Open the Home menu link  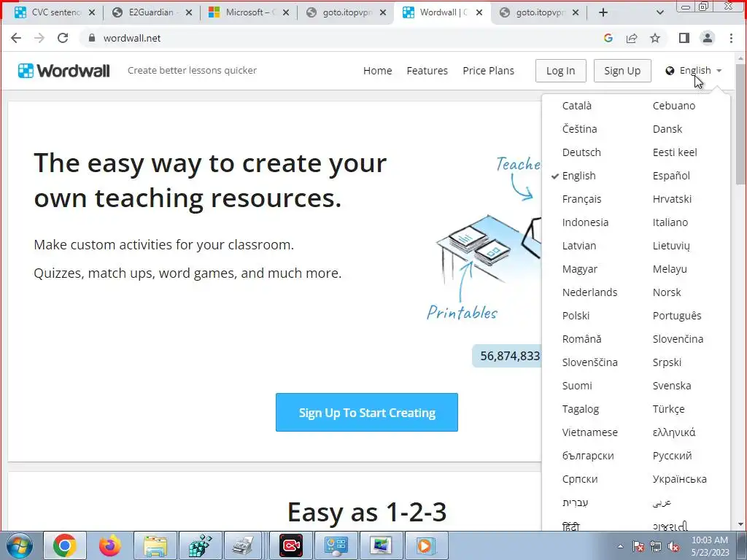pyautogui.click(x=377, y=71)
